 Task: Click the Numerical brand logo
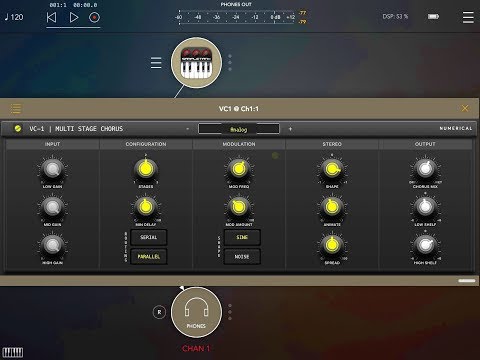[x=456, y=128]
